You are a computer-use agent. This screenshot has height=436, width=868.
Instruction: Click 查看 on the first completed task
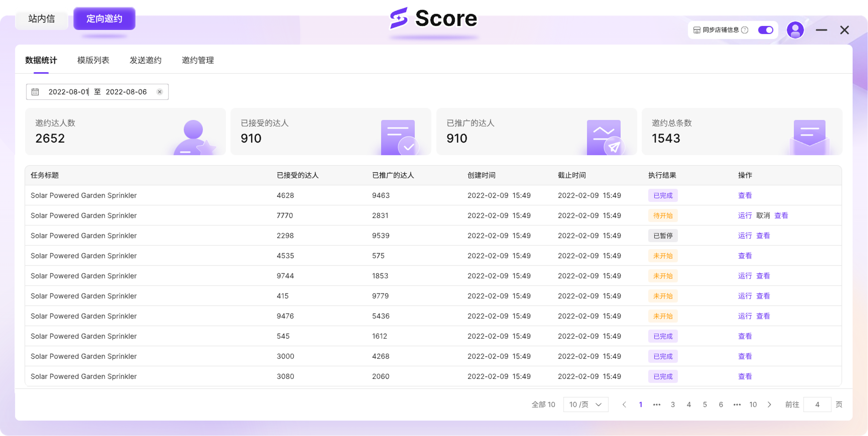tap(745, 195)
